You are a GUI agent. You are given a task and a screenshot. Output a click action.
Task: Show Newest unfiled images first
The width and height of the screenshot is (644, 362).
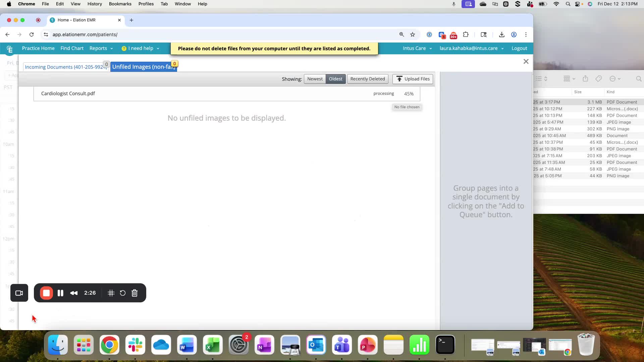tap(315, 79)
